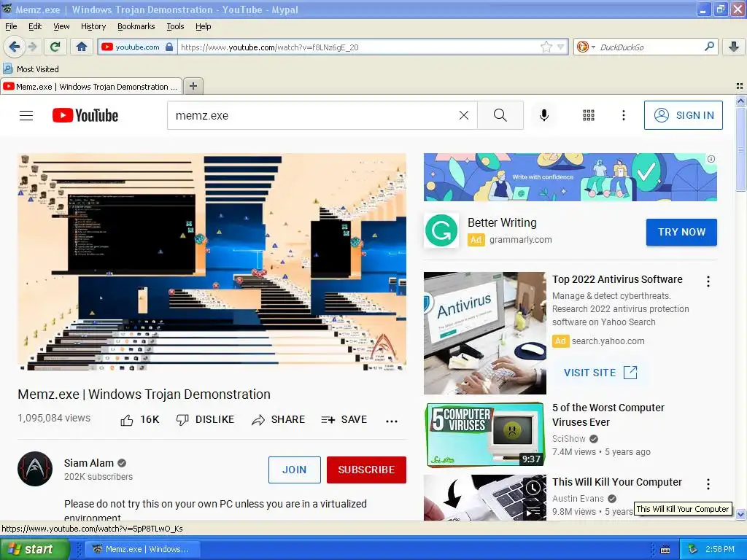Open options for Top 2022 Antivirus ad
Screen dimensions: 747x560
tap(708, 281)
